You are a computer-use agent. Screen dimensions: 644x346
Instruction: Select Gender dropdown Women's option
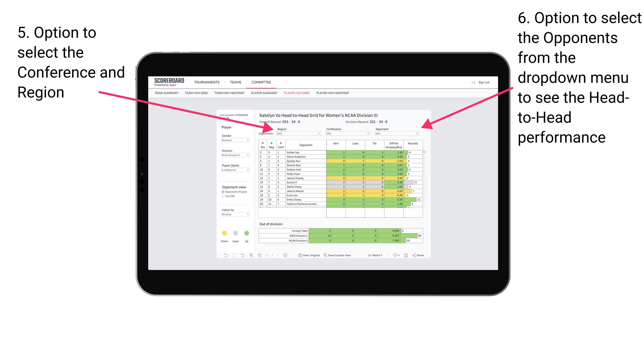click(x=235, y=140)
